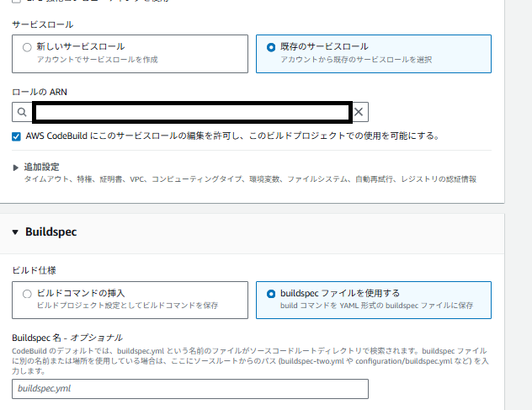The height and width of the screenshot is (410, 532).
Task: Click the Buildspec section header title
Action: [51, 232]
